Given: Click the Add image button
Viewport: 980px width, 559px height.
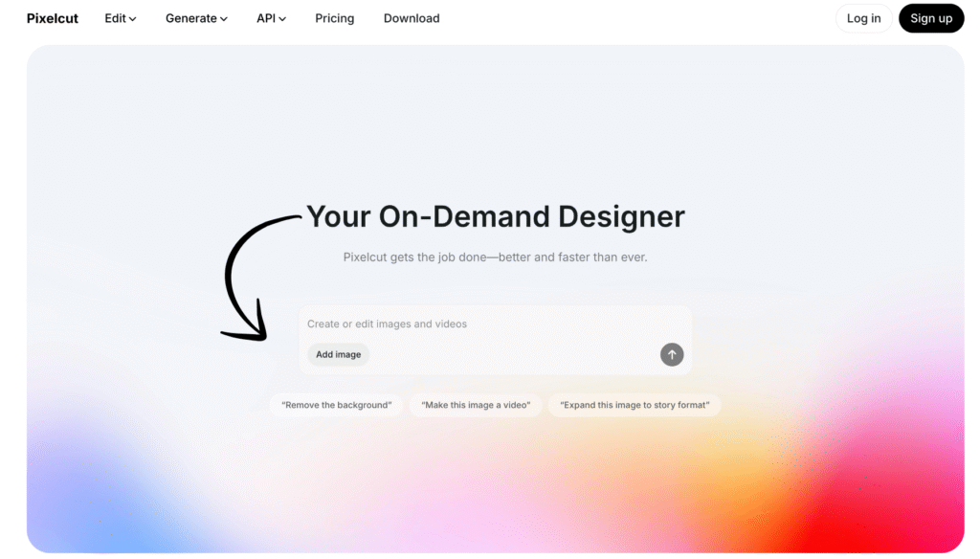Looking at the screenshot, I should pos(338,354).
